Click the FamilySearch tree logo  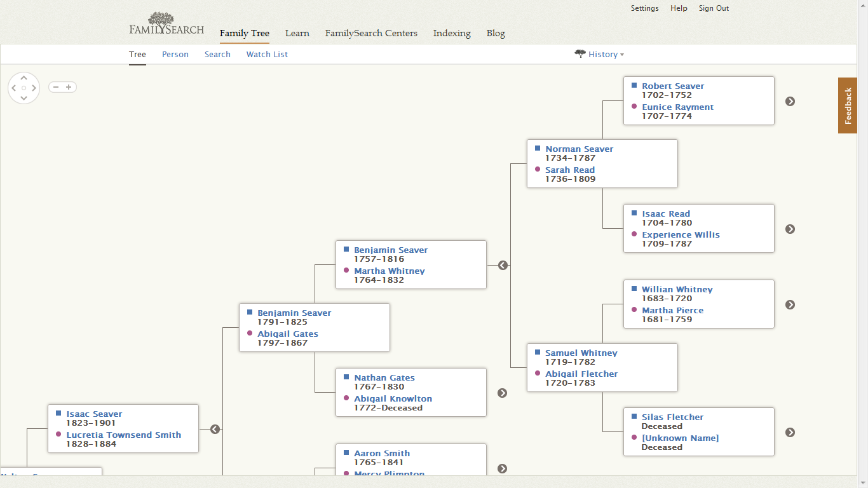[x=166, y=24]
